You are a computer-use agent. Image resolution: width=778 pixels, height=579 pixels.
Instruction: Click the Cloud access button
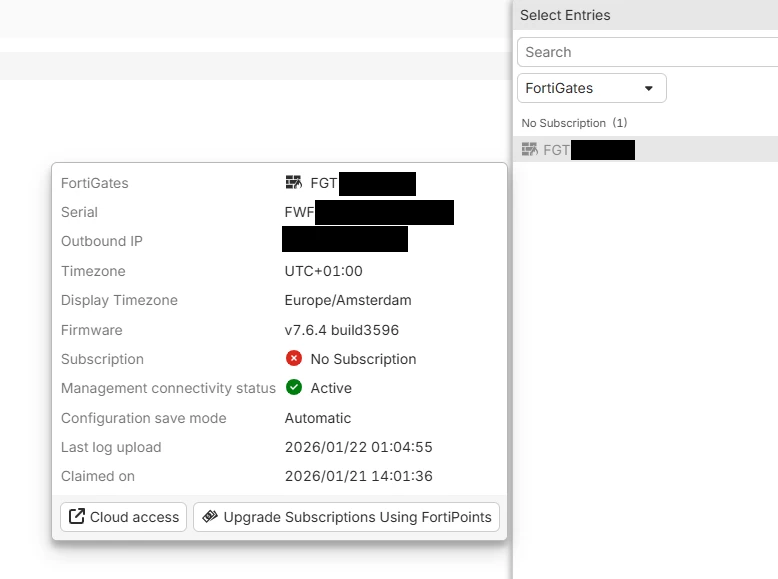click(124, 517)
